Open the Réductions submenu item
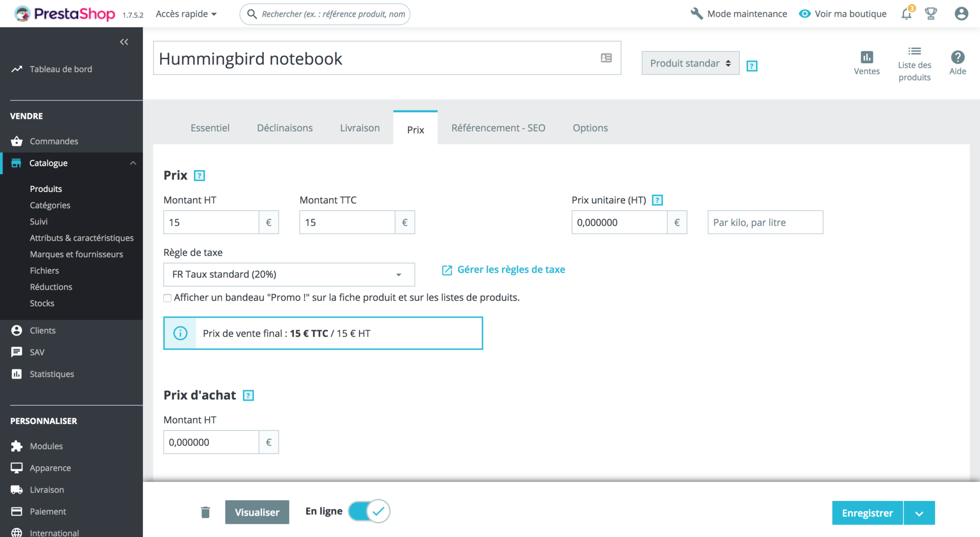Screen dimensions: 980x537 pyautogui.click(x=51, y=287)
